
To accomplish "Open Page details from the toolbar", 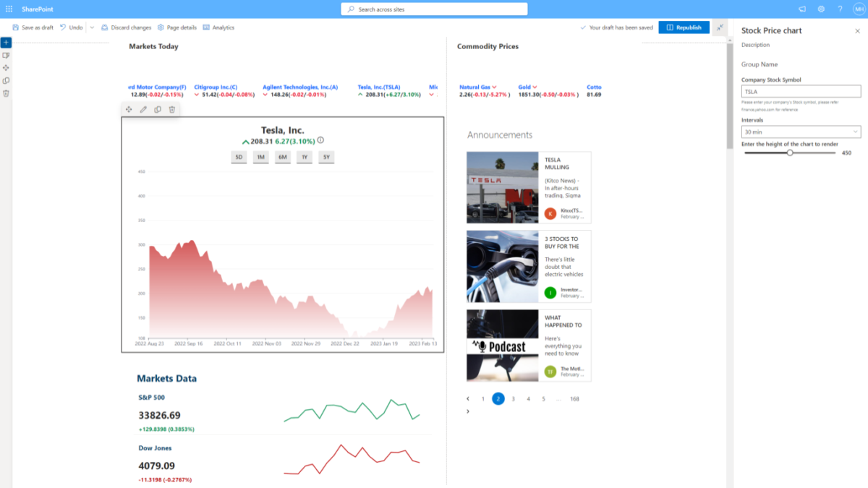I will pyautogui.click(x=176, y=27).
